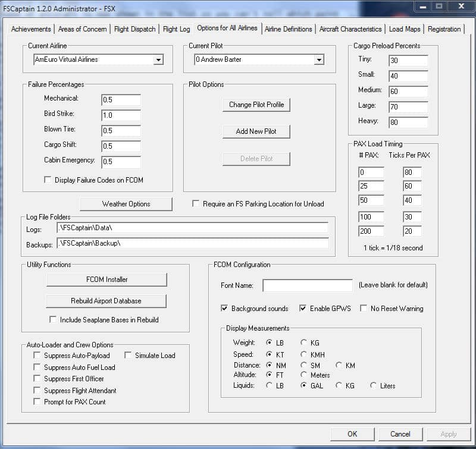Go to the Load Maps tab
The width and height of the screenshot is (476, 449).
(x=405, y=29)
